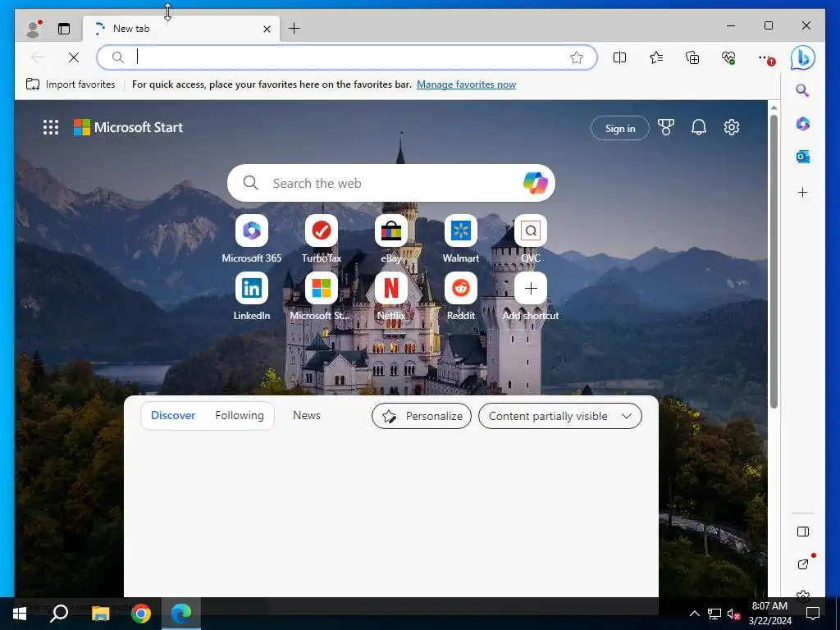The height and width of the screenshot is (630, 840).
Task: Click Microsoft Edge taskbar icon
Action: pyautogui.click(x=181, y=614)
